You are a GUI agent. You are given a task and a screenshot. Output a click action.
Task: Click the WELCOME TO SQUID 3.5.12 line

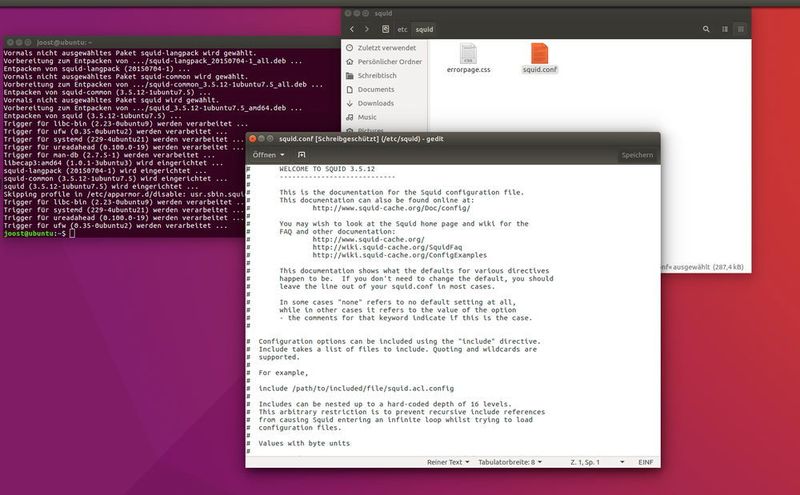(x=327, y=169)
